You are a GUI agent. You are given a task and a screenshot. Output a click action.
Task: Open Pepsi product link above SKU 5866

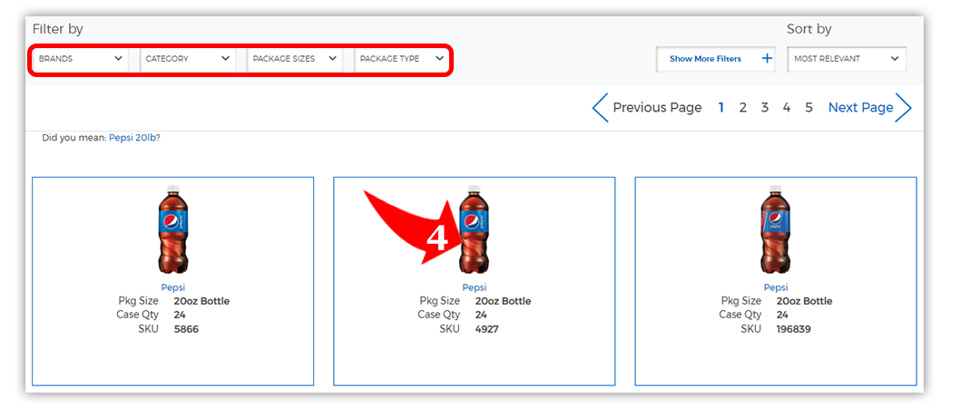173,287
